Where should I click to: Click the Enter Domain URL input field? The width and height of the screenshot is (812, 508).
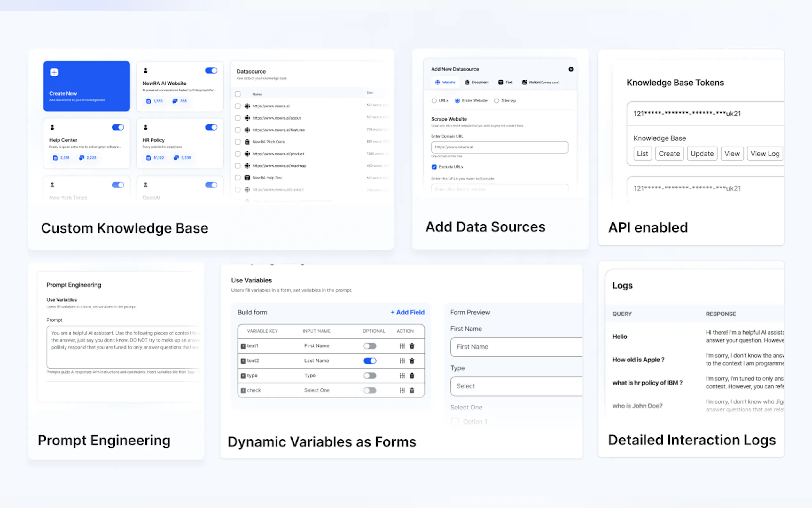coord(499,147)
